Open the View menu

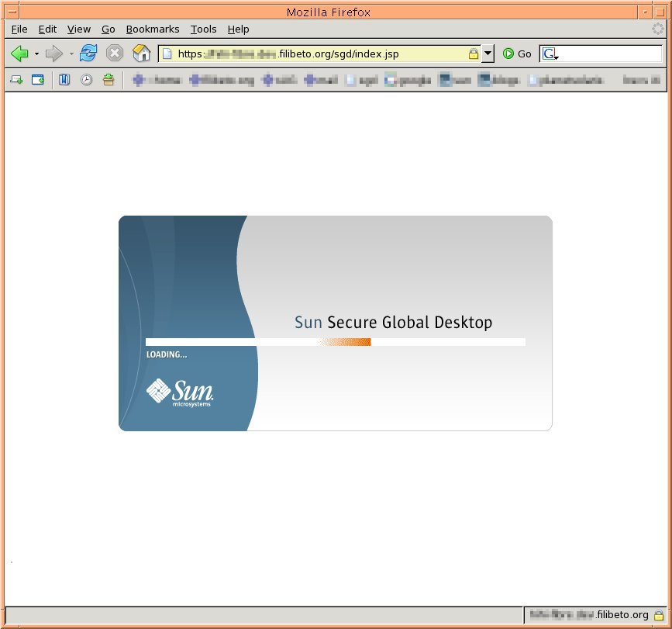79,29
